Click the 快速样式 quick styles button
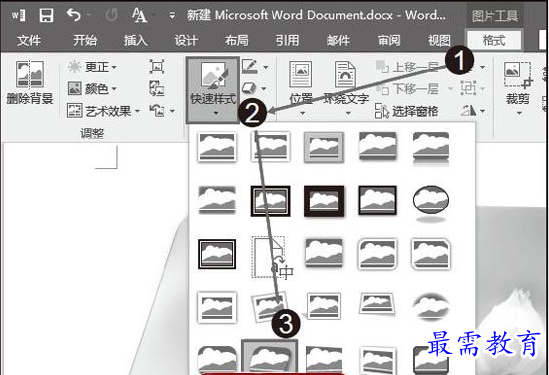549x375 pixels. coord(213,90)
